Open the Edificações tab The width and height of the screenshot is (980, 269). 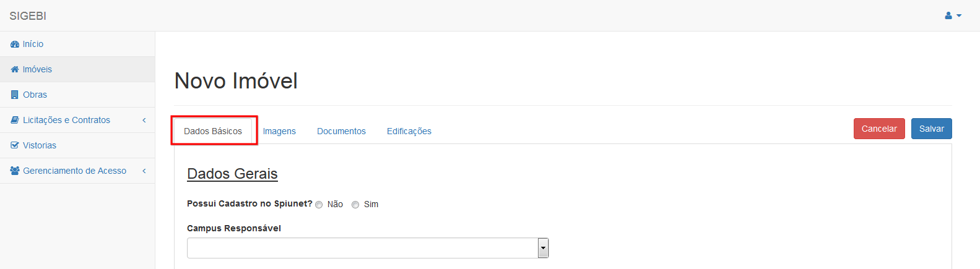[x=409, y=131]
